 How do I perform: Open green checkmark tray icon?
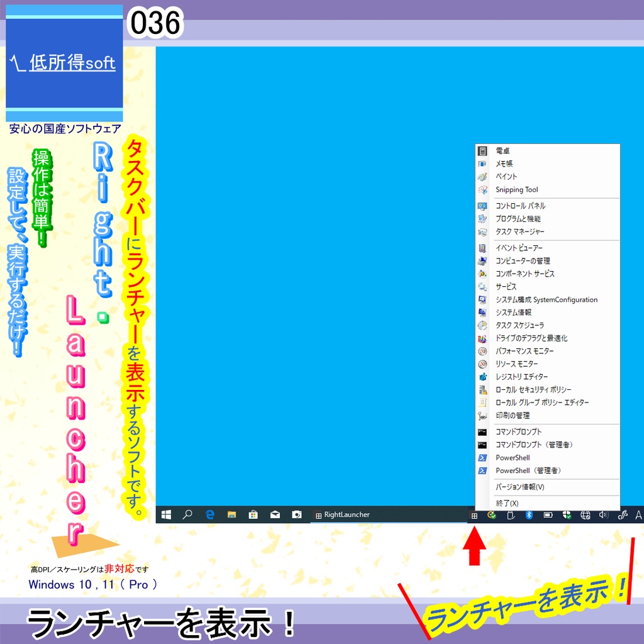click(x=492, y=515)
